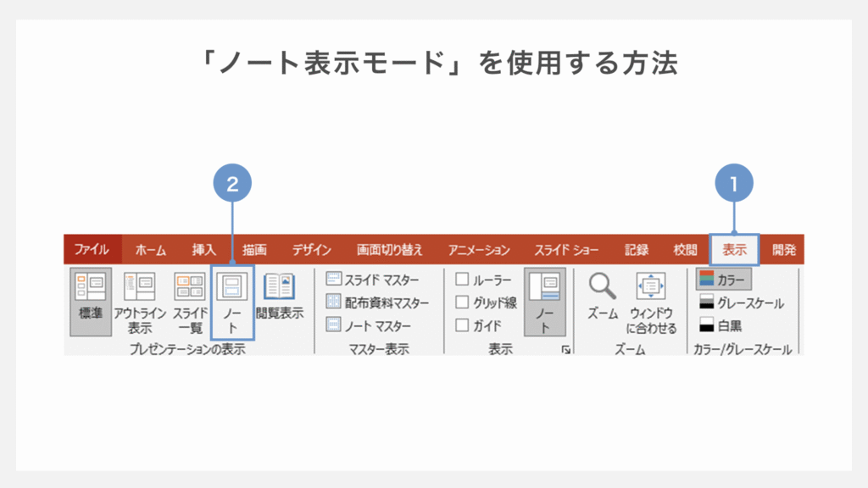Select the 標準 (Normal) view icon
868x488 pixels.
(x=91, y=302)
